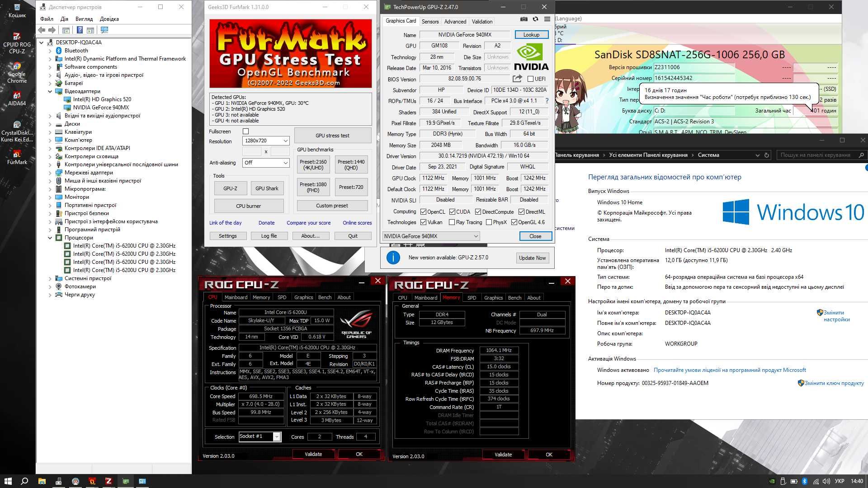
Task: Click the Bus Interface question mark icon
Action: (547, 101)
